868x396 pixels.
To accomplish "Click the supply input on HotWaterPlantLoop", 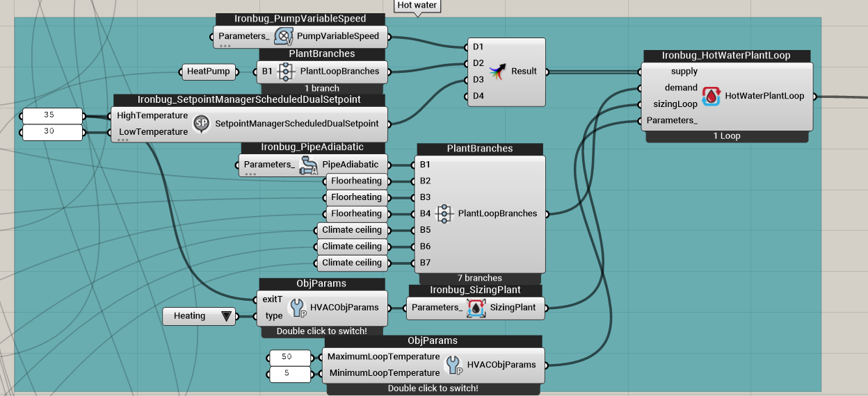I will click(684, 72).
